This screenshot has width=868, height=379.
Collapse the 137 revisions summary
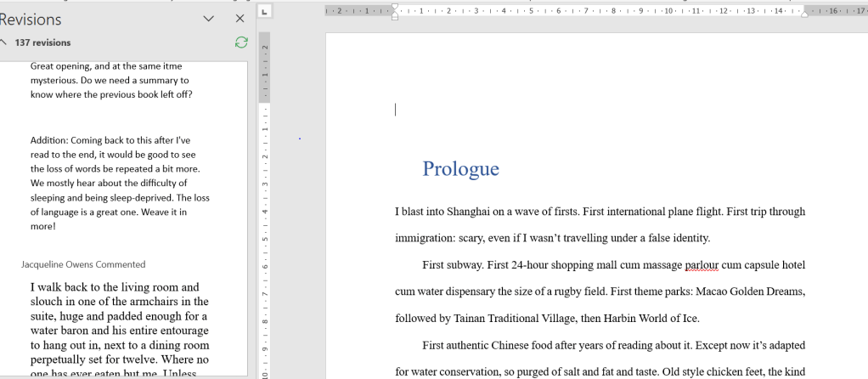click(4, 42)
